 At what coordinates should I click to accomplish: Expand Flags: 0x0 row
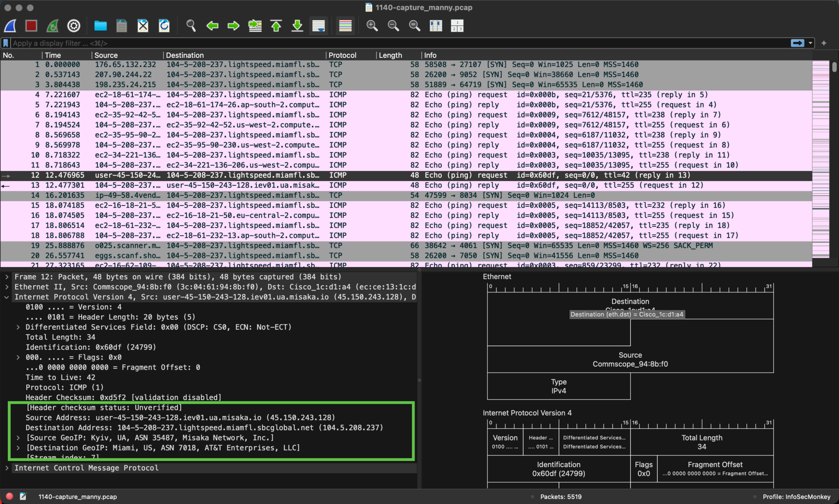point(18,357)
